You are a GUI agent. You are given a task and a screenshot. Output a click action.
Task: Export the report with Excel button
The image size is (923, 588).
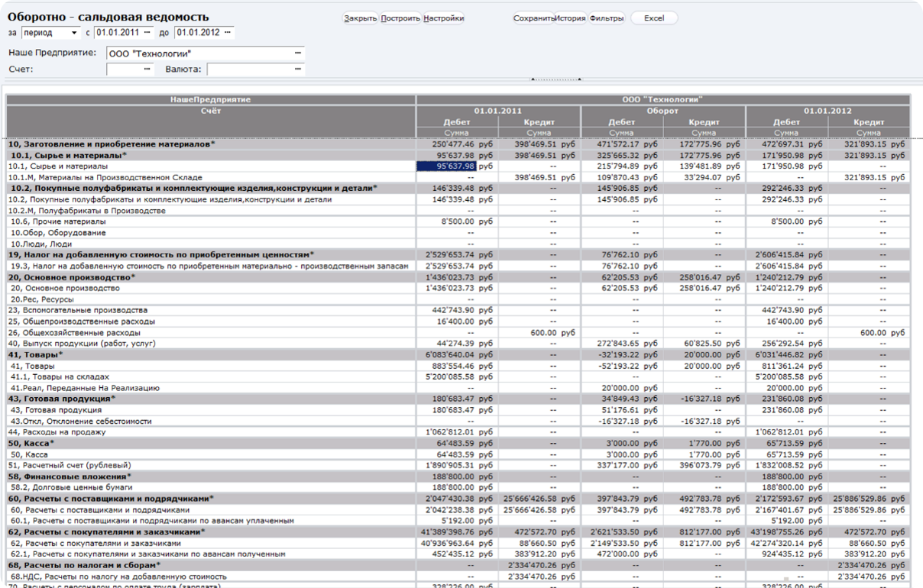[654, 18]
